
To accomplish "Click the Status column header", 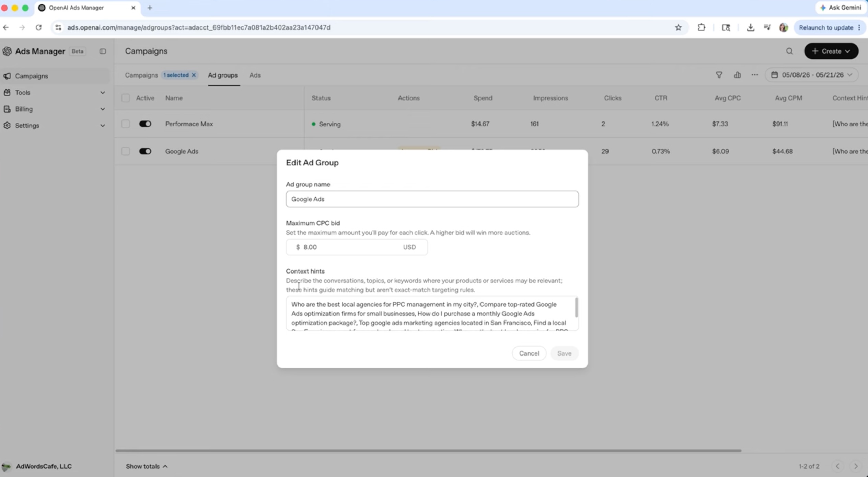I will pyautogui.click(x=321, y=98).
